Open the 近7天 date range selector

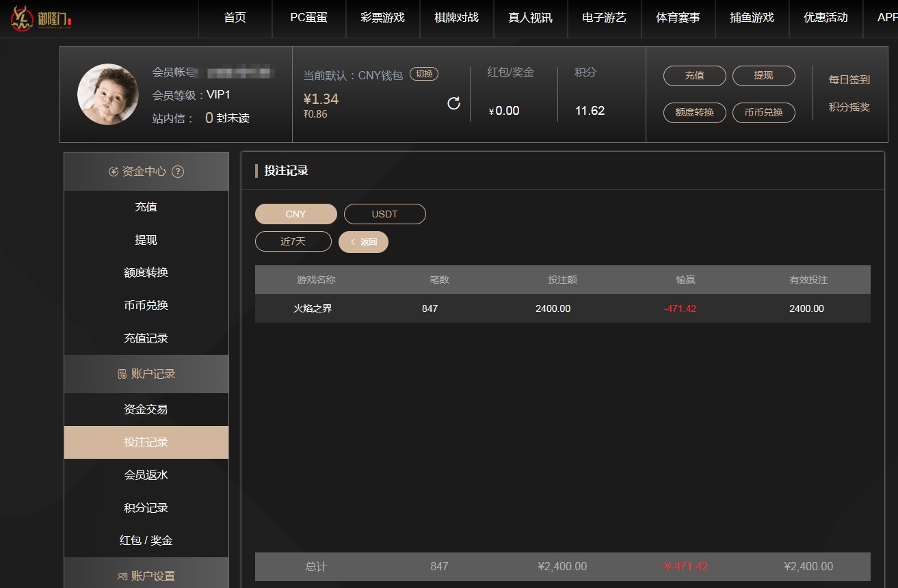(293, 241)
